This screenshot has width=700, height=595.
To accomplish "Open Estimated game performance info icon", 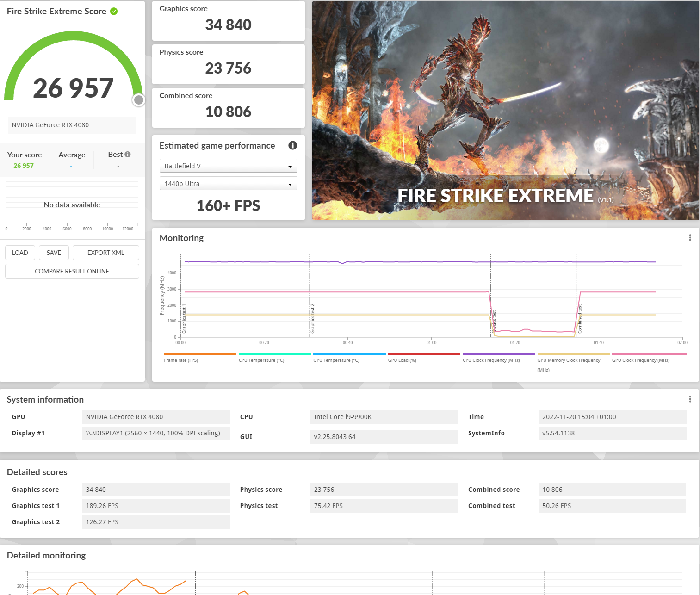I will [x=293, y=145].
